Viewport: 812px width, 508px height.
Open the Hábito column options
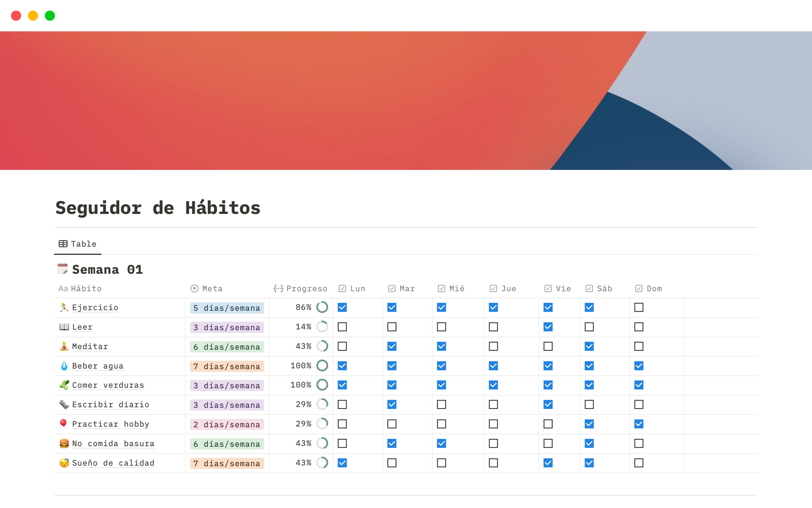80,288
